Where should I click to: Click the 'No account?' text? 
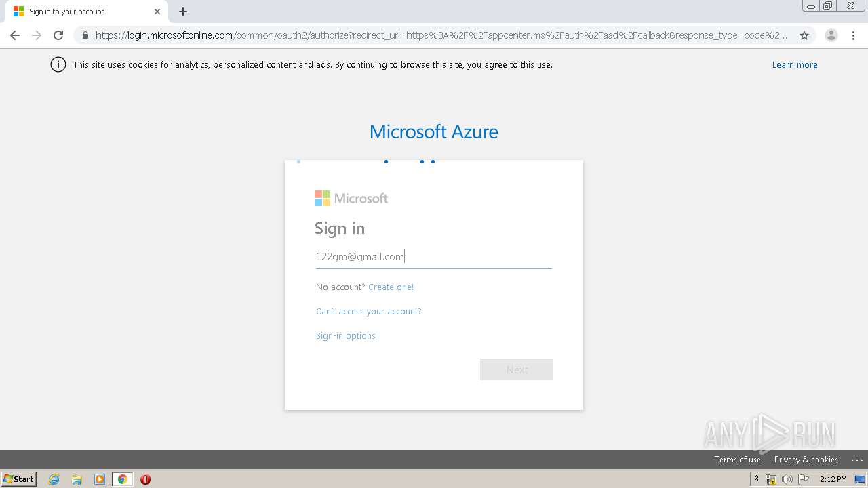pos(340,287)
